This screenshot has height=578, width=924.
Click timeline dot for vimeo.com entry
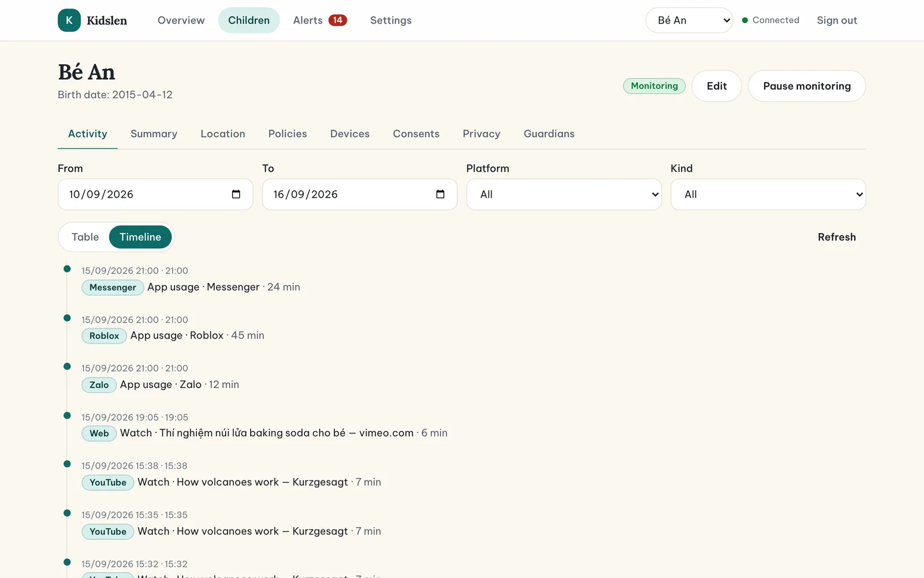67,416
